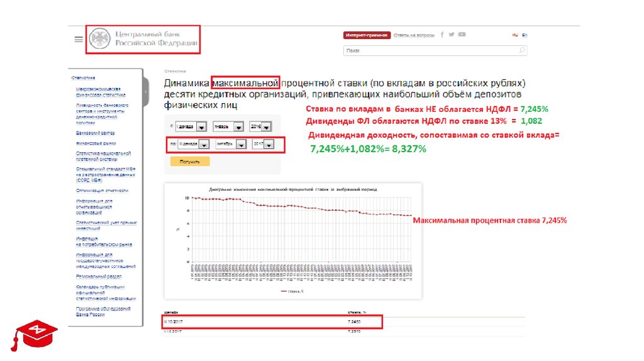Open the end decade dropdown
This screenshot has height=361, width=644.
pos(194,144)
